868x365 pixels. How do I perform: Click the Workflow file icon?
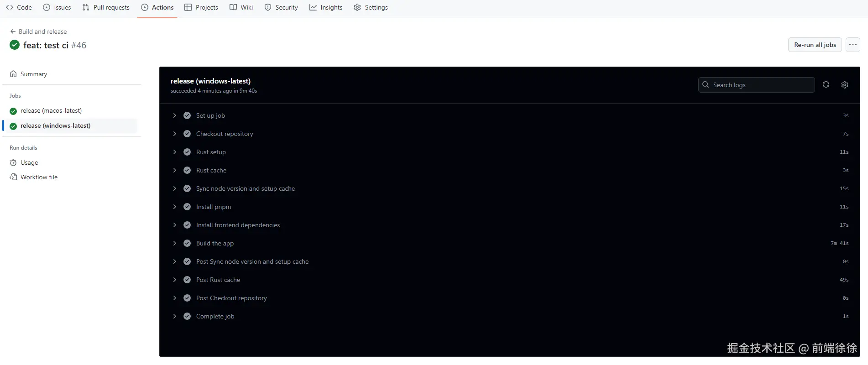point(13,177)
